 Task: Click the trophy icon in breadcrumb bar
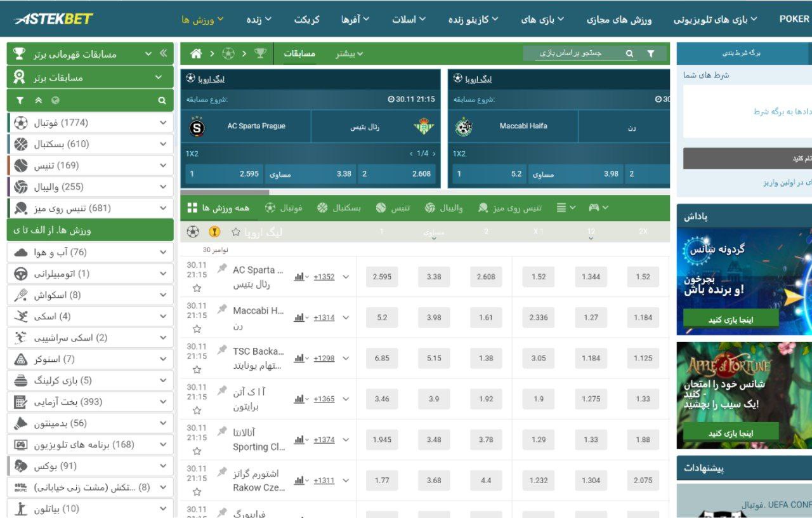coord(260,54)
